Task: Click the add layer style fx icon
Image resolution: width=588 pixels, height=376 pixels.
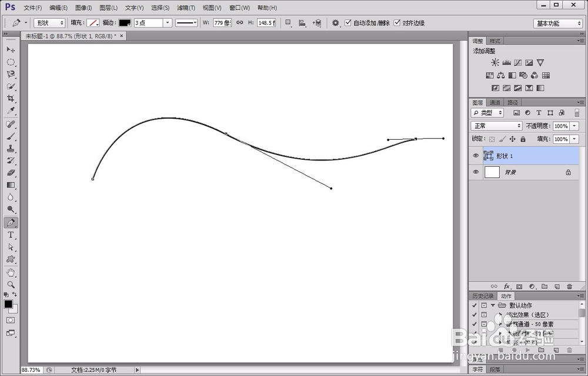Action: point(507,287)
